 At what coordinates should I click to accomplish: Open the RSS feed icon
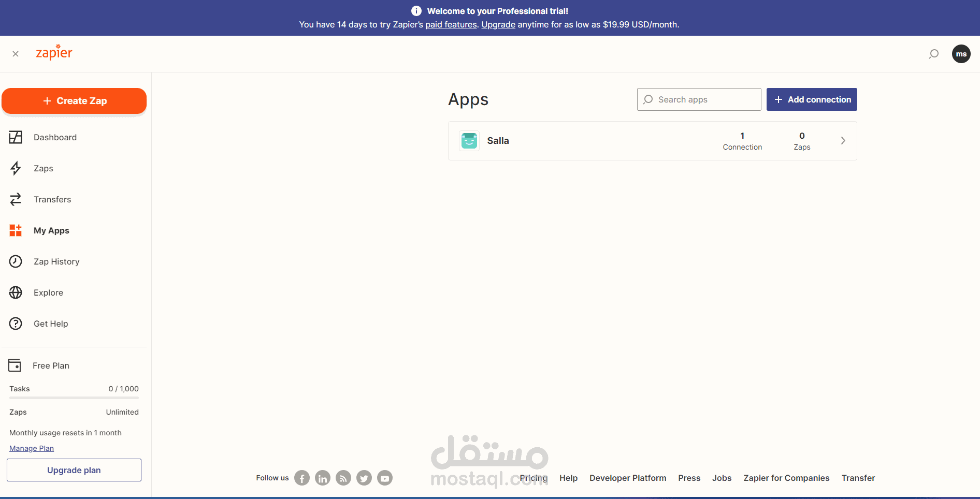(343, 478)
